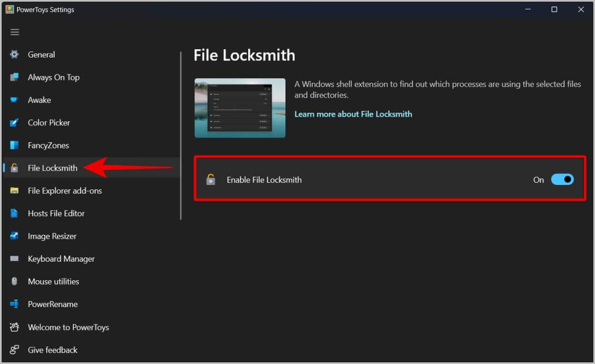
Task: Click the Keyboard Manager keyboard icon
Action: click(14, 259)
